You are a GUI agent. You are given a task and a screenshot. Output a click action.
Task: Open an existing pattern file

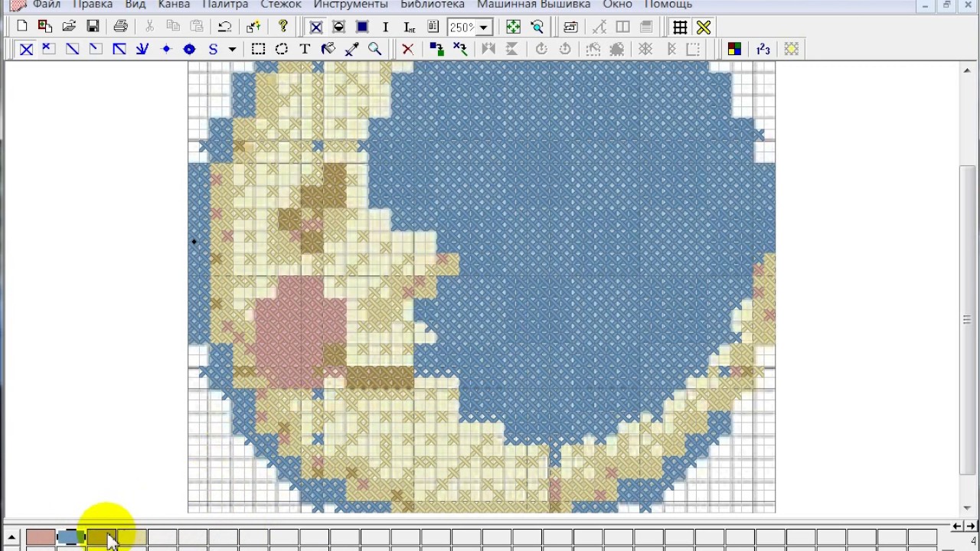coord(69,27)
